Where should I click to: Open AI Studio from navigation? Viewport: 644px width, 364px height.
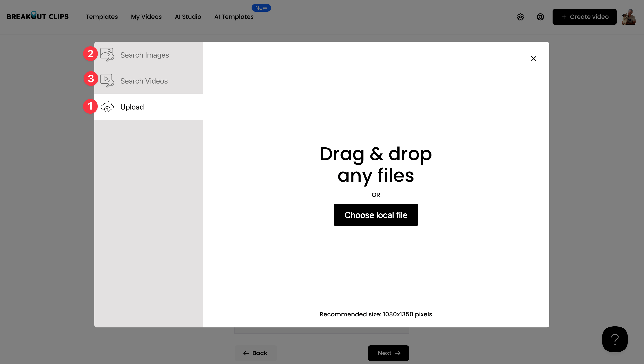point(188,17)
